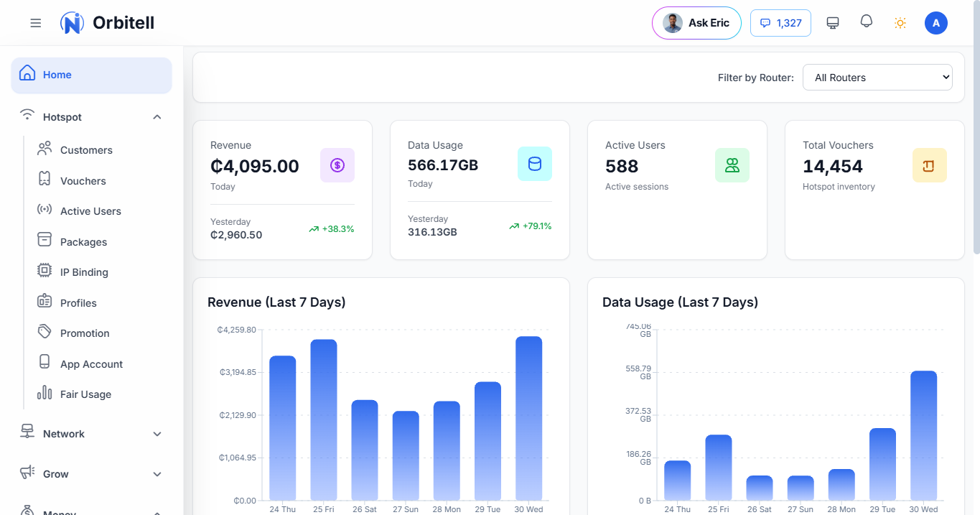Click the 30 Wed revenue bar

(x=529, y=418)
